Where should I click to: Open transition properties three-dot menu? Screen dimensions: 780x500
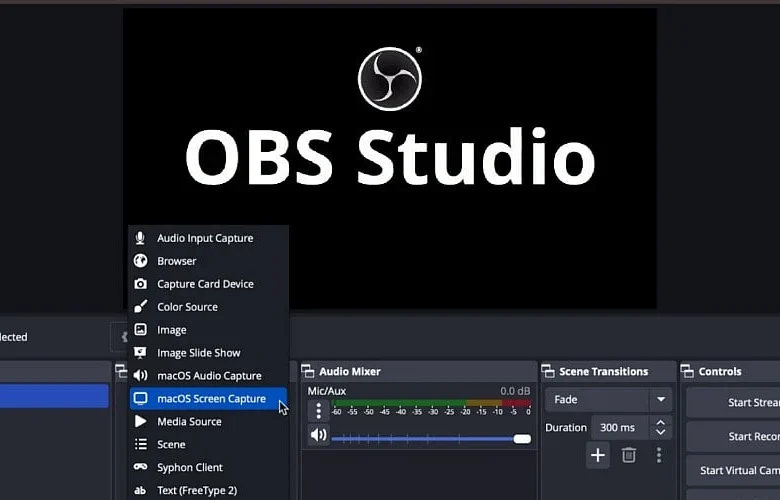pos(659,455)
